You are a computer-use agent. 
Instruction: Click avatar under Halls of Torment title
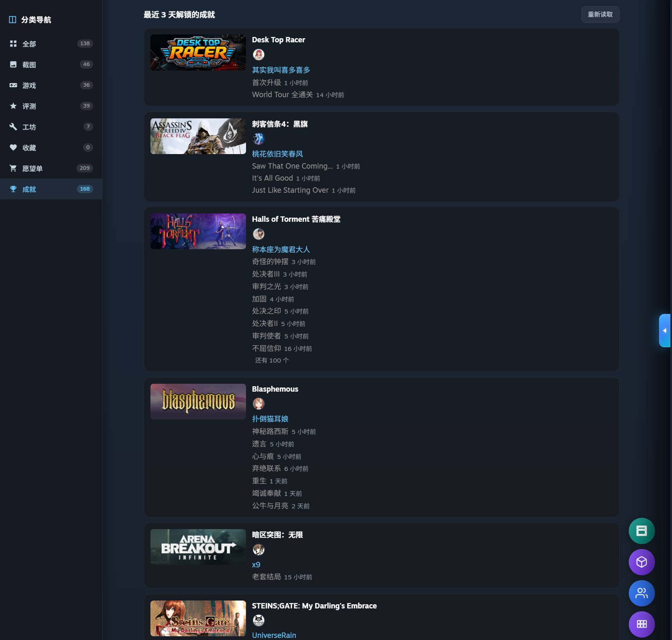coord(258,234)
